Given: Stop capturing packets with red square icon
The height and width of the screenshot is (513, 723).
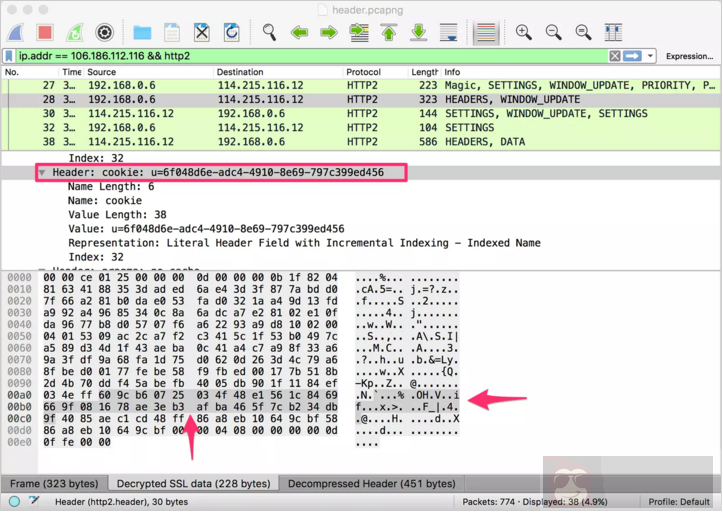Looking at the screenshot, I should tap(45, 32).
